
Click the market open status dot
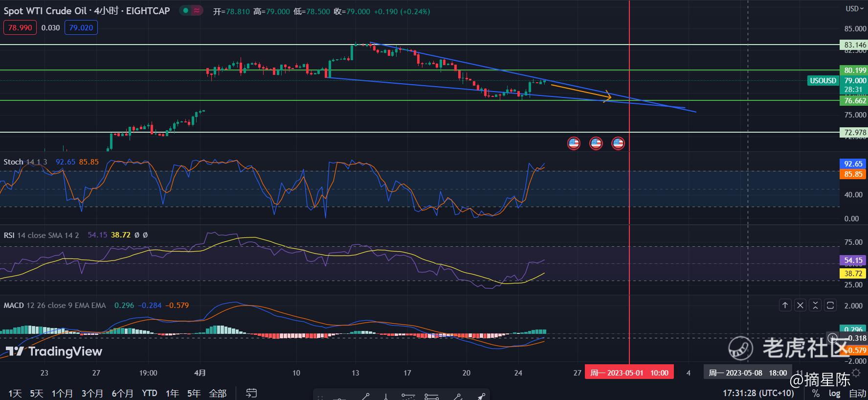tap(185, 10)
